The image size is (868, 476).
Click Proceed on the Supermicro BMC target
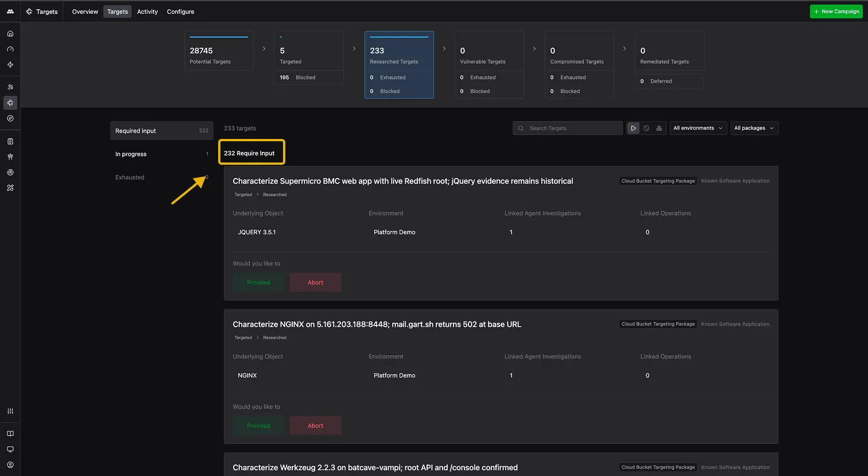click(x=258, y=282)
